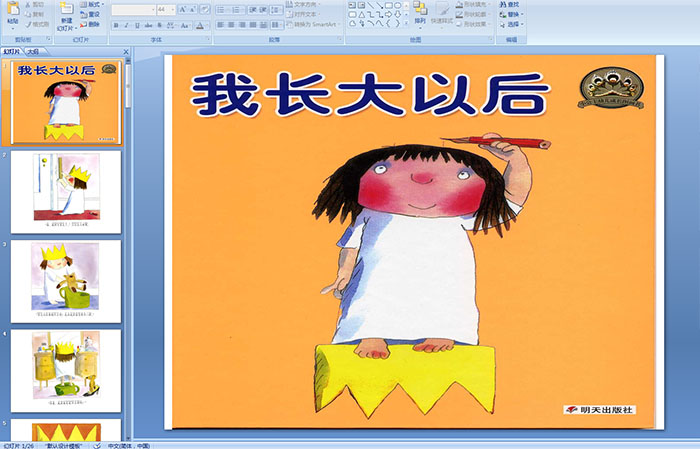Justify text alignment
Viewport: 700px width, 449px height.
(x=253, y=25)
